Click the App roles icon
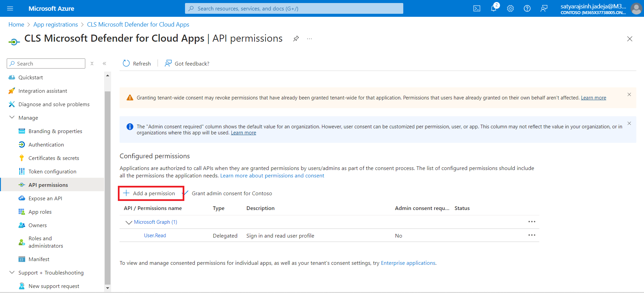Viewport: 644px width, 293px height. coord(22,212)
